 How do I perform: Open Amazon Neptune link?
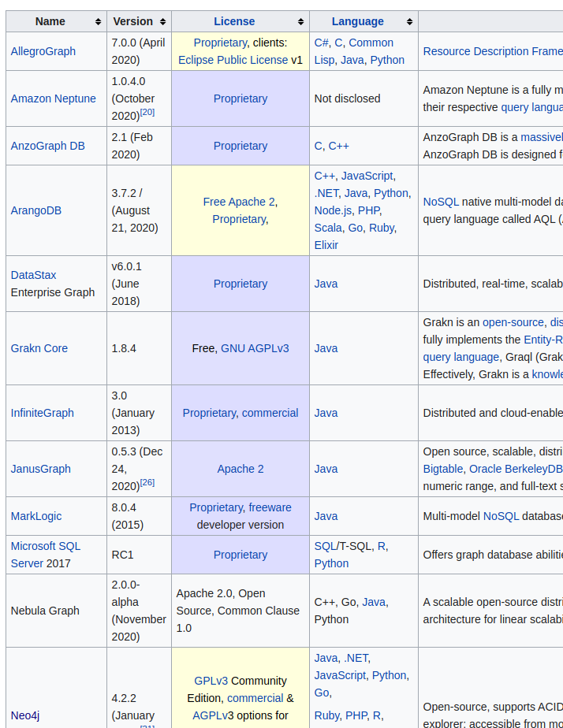coord(54,99)
